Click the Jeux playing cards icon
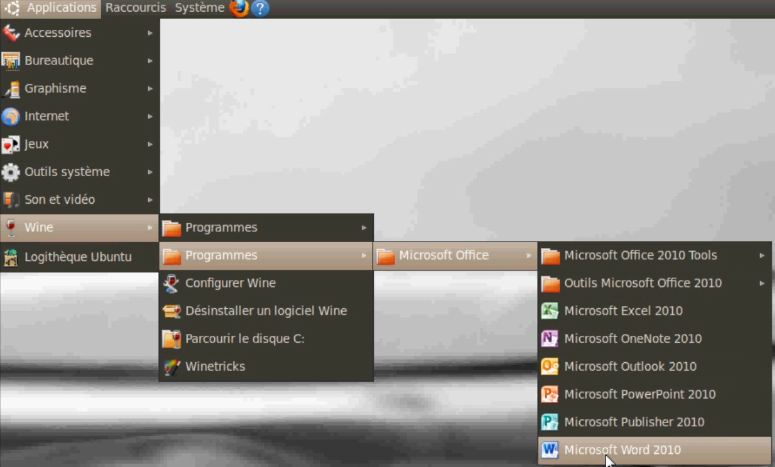775x467 pixels. click(10, 144)
